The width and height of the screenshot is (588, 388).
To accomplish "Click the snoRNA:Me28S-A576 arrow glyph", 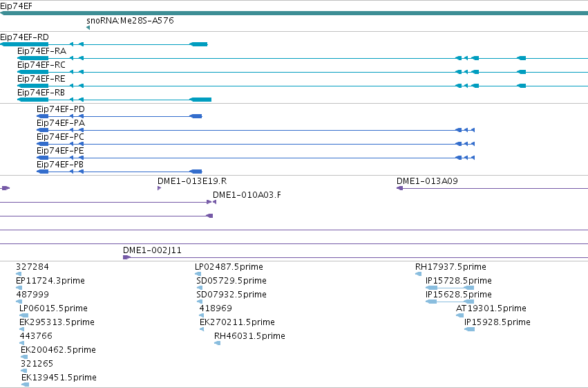I will 88,28.
